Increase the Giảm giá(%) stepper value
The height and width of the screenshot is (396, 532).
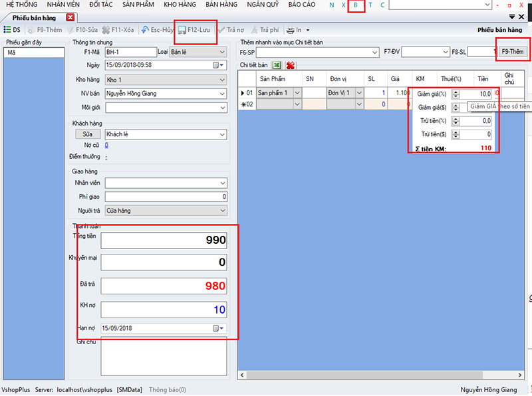click(x=456, y=92)
